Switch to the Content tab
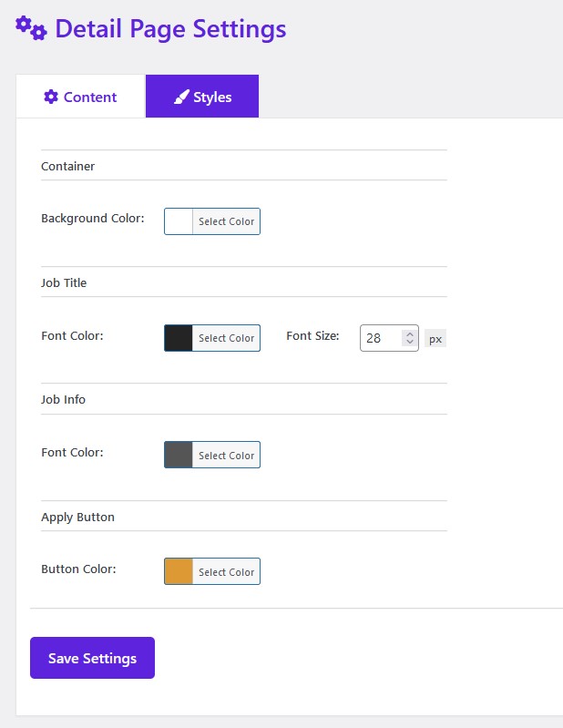The image size is (563, 728). 81,97
